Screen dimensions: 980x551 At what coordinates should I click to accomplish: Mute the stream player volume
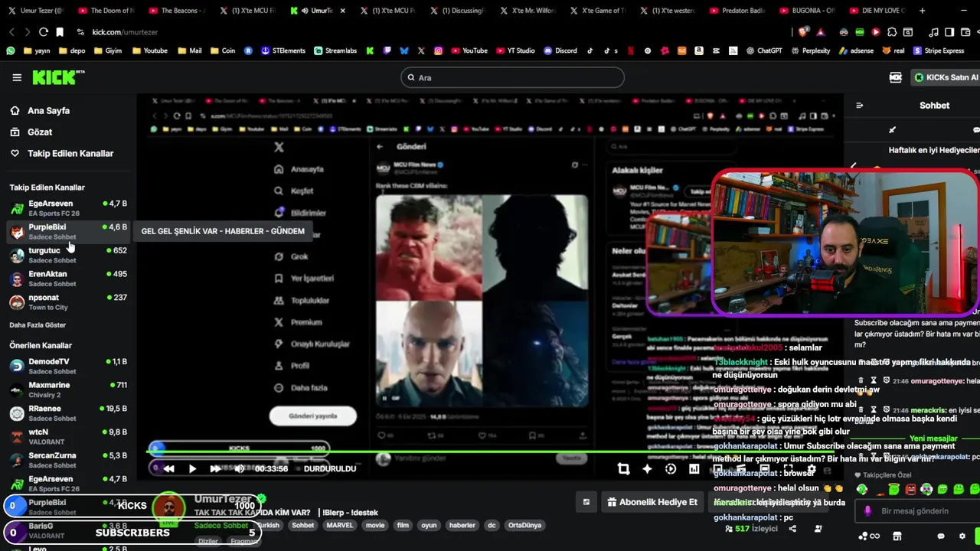tap(239, 468)
